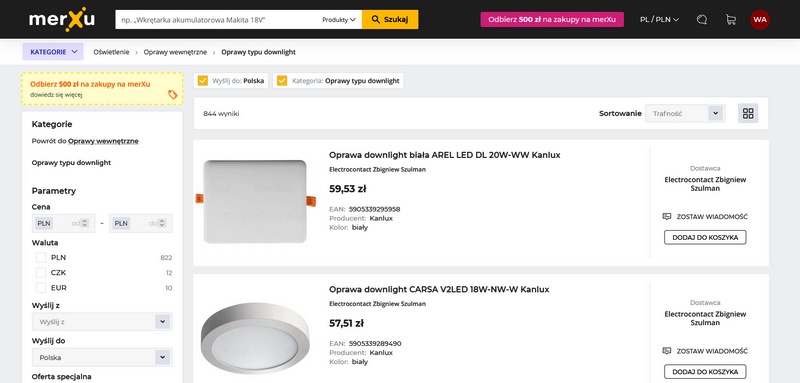This screenshot has height=383, width=800.
Task: Click minimum price stepper arrows
Action: point(85,223)
